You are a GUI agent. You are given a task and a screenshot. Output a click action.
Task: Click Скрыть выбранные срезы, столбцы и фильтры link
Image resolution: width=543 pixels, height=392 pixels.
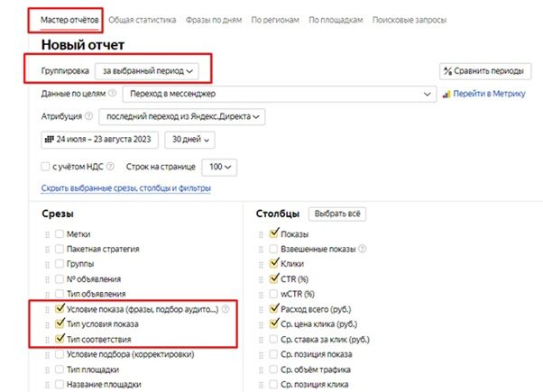(125, 188)
